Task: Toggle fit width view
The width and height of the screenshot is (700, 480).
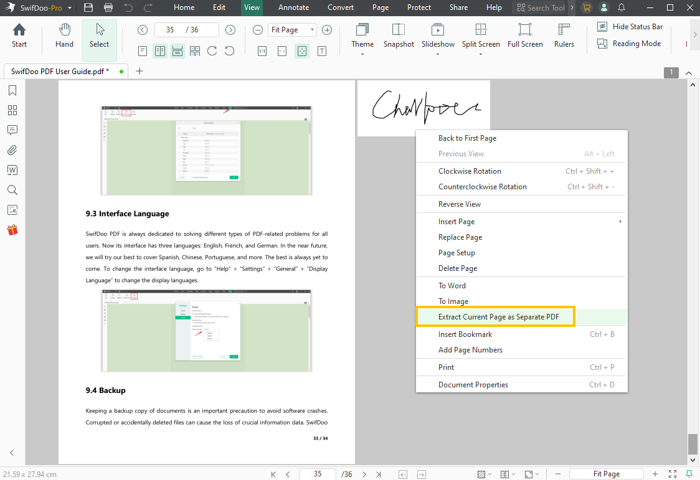Action: tap(282, 51)
